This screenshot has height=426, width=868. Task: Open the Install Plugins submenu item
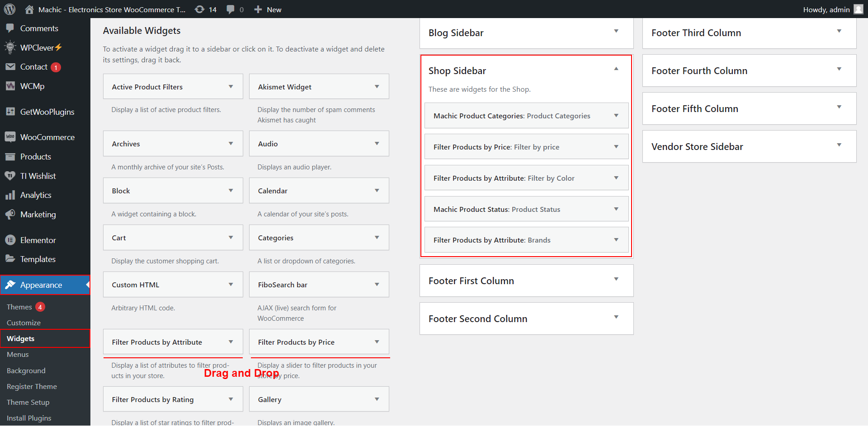29,418
